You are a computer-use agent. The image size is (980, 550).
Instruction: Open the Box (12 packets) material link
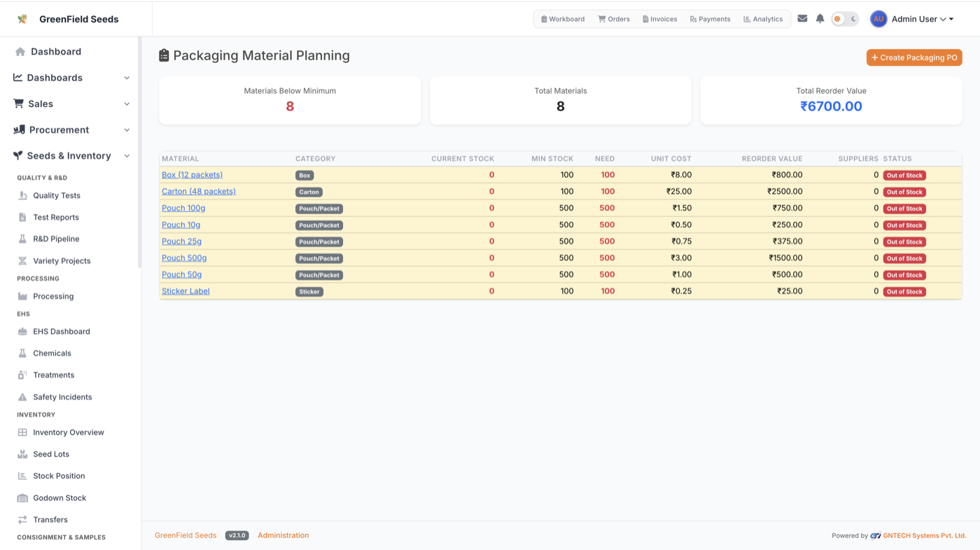pyautogui.click(x=192, y=175)
